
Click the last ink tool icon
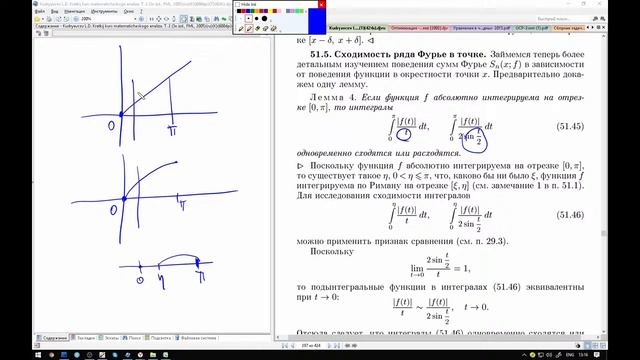coord(273,29)
